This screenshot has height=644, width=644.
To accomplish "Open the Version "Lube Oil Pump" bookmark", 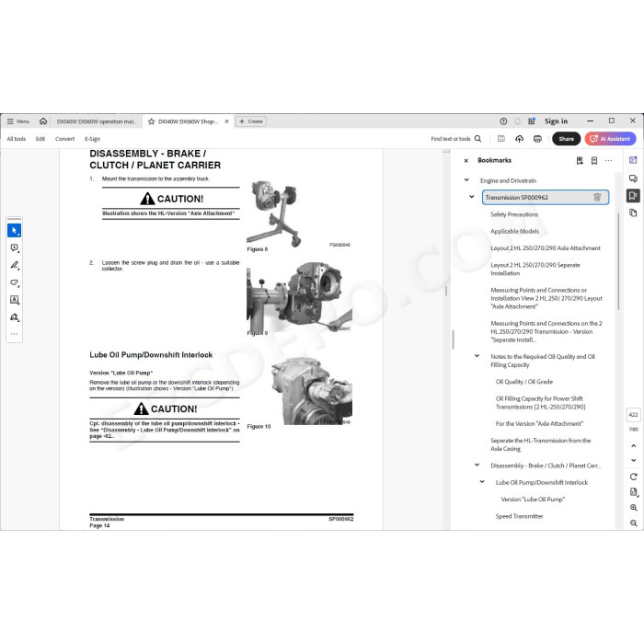I will click(x=533, y=499).
